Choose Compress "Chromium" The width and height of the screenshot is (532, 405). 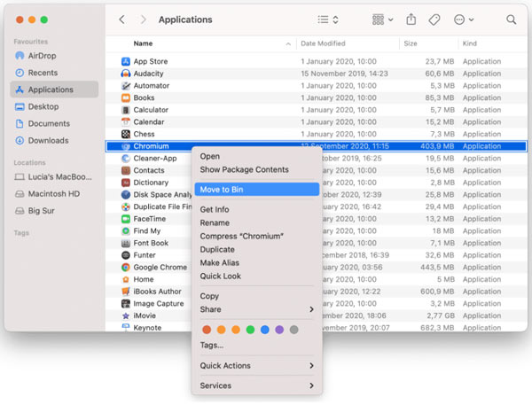click(257, 236)
